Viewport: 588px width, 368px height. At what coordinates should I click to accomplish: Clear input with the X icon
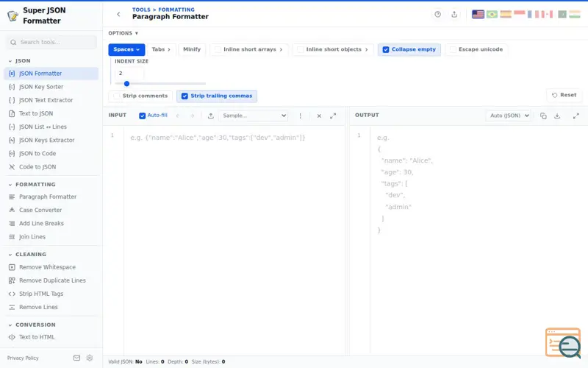point(319,116)
